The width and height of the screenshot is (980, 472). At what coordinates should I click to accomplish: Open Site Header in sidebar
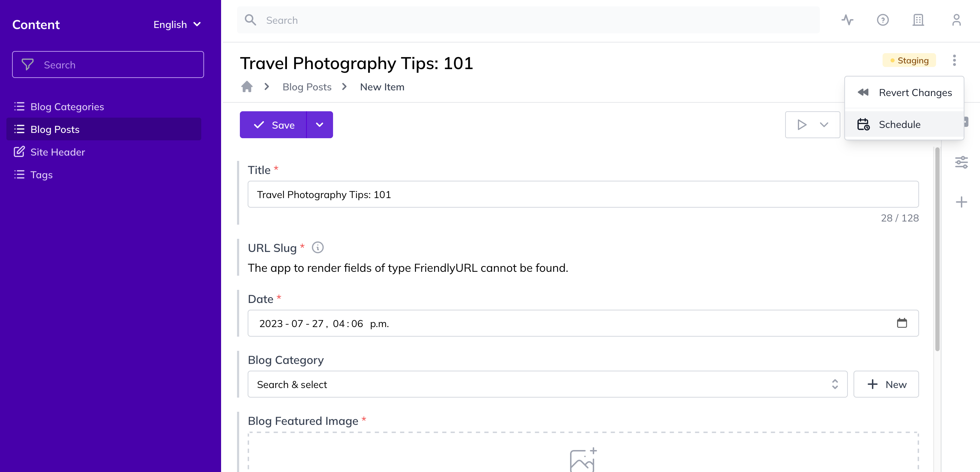coord(104,152)
